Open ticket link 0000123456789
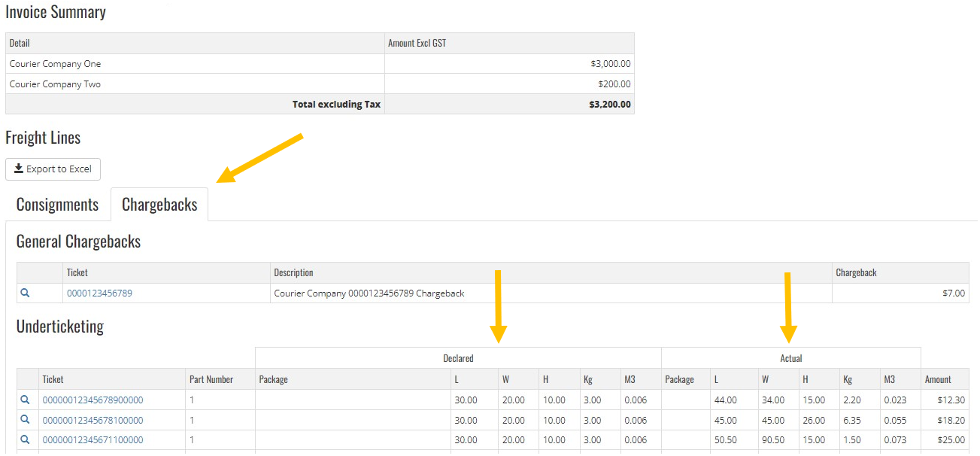 [x=99, y=293]
